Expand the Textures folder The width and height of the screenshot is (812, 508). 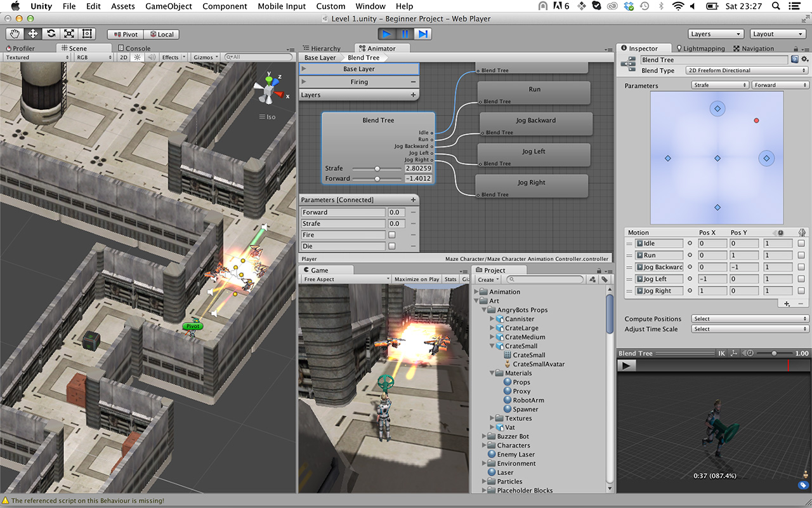[492, 418]
